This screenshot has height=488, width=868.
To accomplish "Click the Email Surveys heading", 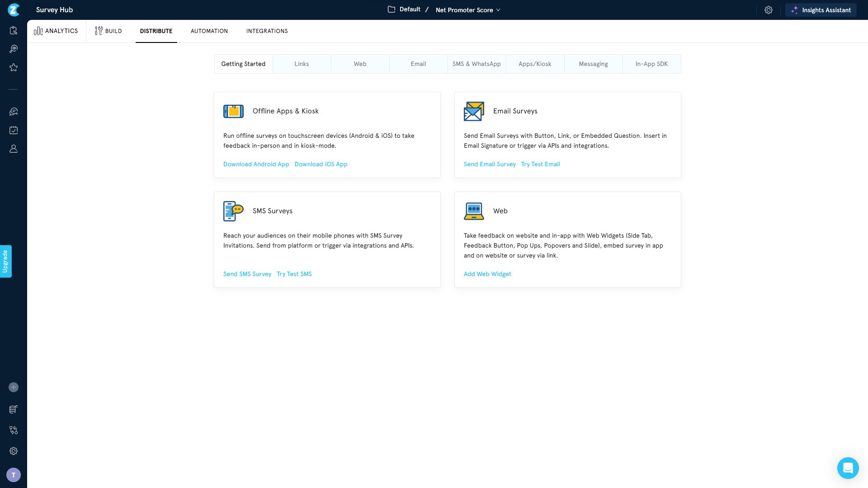I will (x=515, y=111).
